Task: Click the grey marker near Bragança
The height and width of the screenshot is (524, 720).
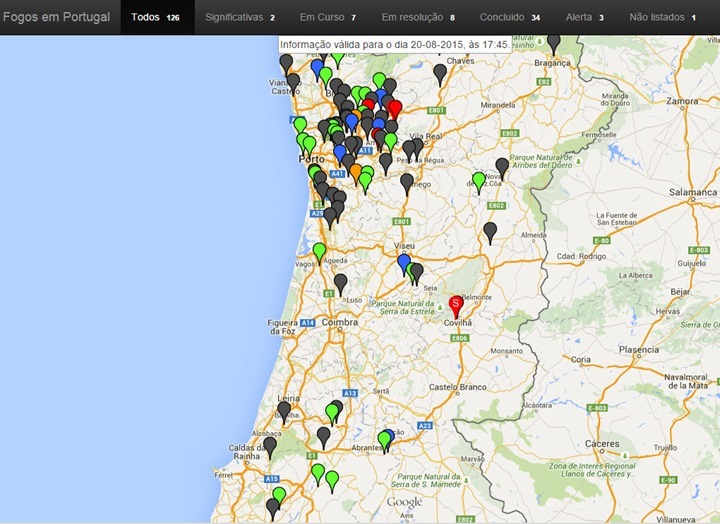Action: 554,46
